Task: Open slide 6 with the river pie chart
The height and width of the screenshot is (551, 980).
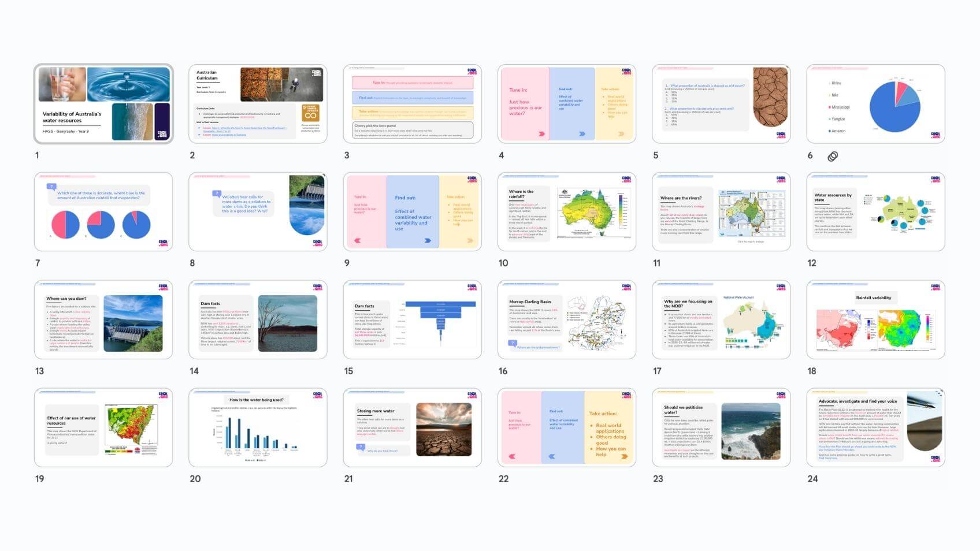Action: [875, 104]
